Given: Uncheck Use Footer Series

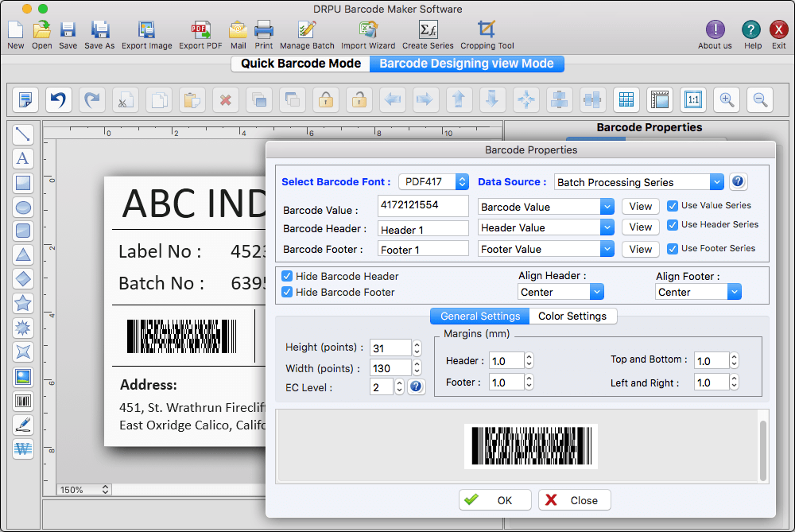Looking at the screenshot, I should pos(673,248).
